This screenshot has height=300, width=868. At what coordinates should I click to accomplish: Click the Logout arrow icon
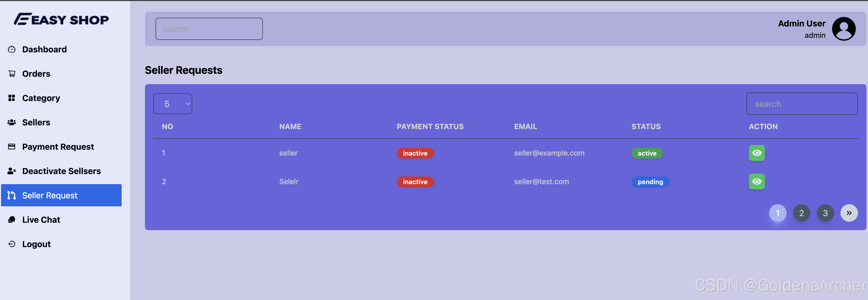click(x=12, y=244)
